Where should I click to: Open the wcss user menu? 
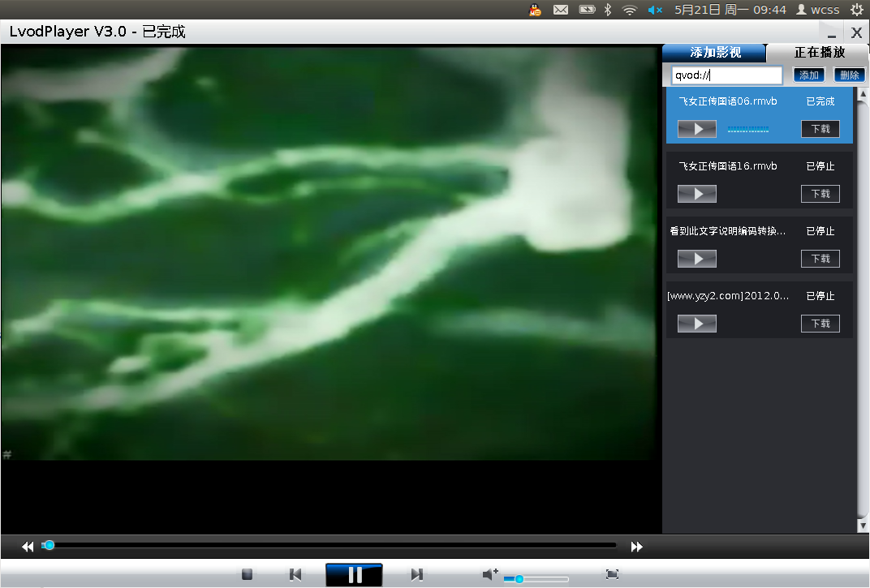tap(818, 10)
